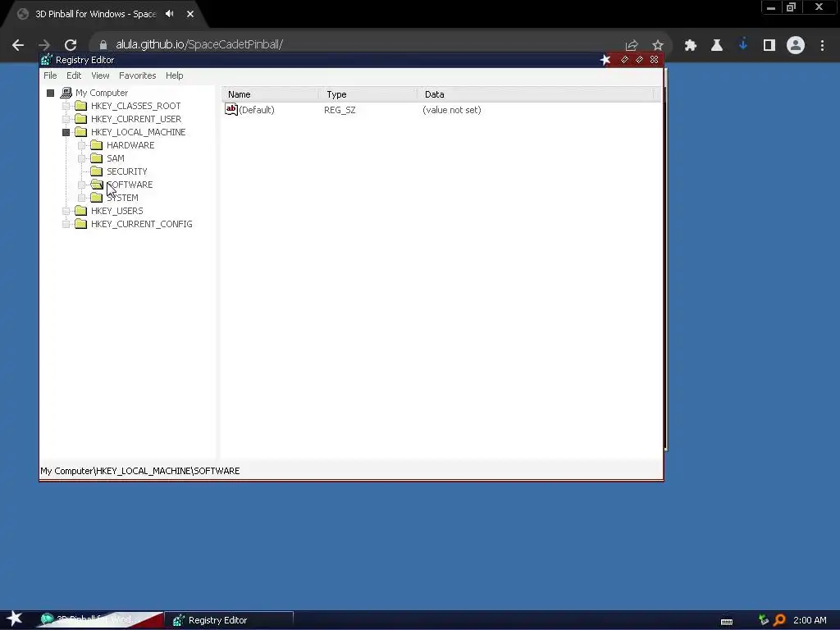840x630 pixels.
Task: Click the Registry Editor taskbar button
Action: click(229, 620)
